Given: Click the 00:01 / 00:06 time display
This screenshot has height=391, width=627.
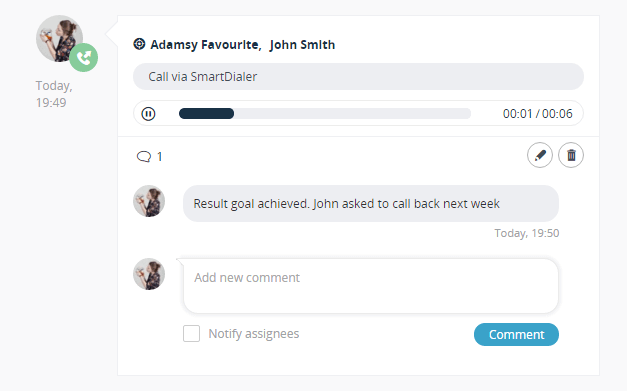Looking at the screenshot, I should 537,114.
